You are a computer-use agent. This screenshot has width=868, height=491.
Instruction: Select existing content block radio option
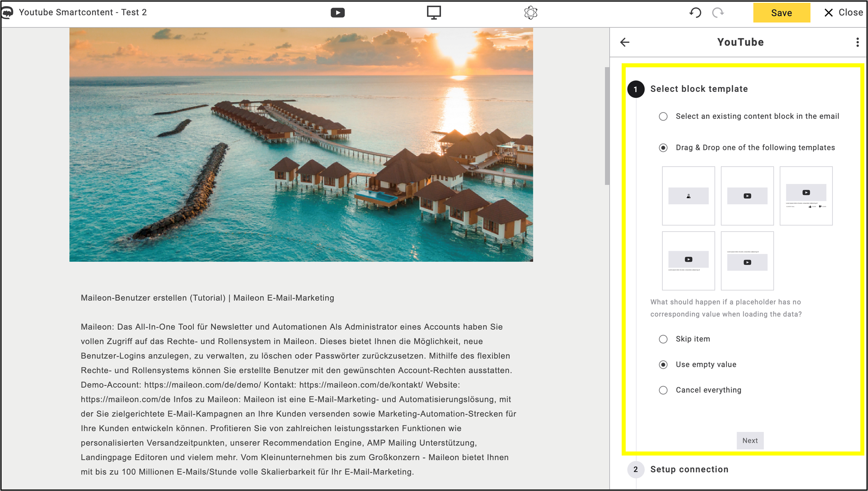pos(663,117)
